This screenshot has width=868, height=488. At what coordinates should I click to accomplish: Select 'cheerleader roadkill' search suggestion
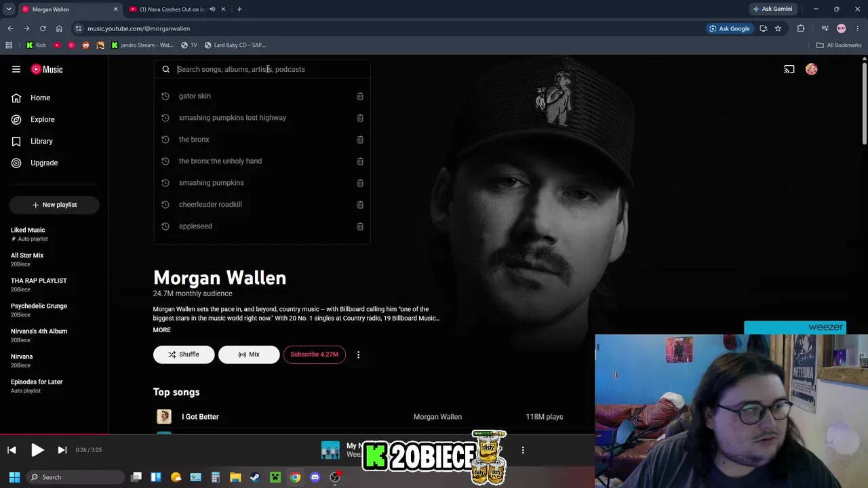pyautogui.click(x=210, y=205)
